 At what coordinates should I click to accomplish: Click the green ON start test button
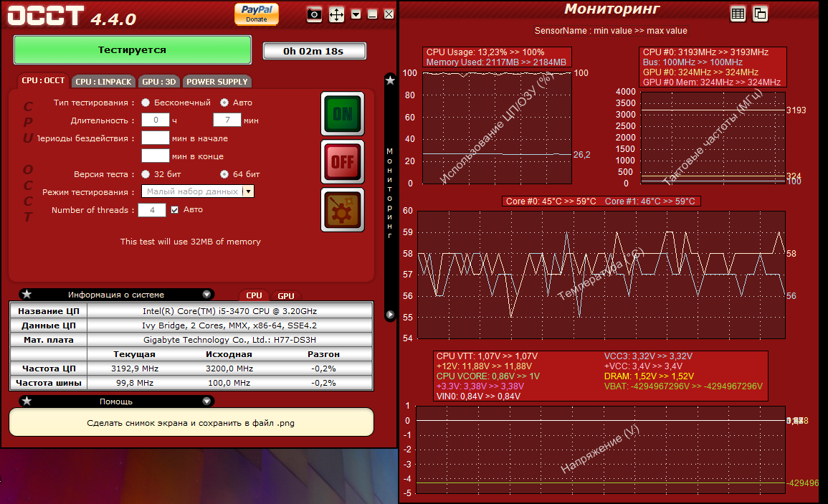343,113
